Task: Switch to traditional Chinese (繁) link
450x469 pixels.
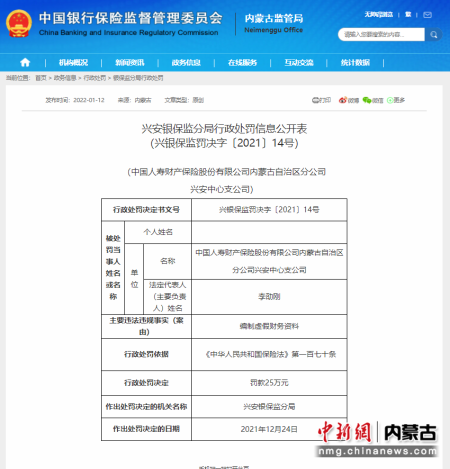Action: click(408, 14)
